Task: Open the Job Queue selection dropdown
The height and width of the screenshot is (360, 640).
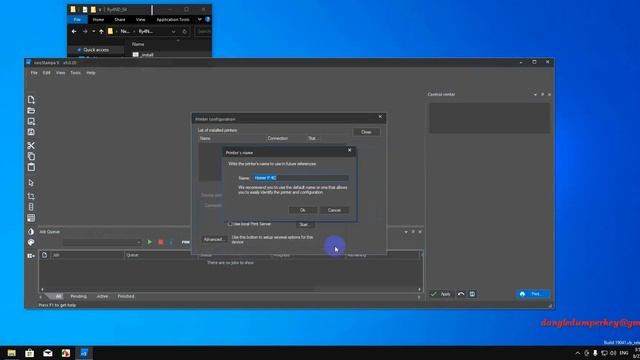Action: click(x=102, y=242)
